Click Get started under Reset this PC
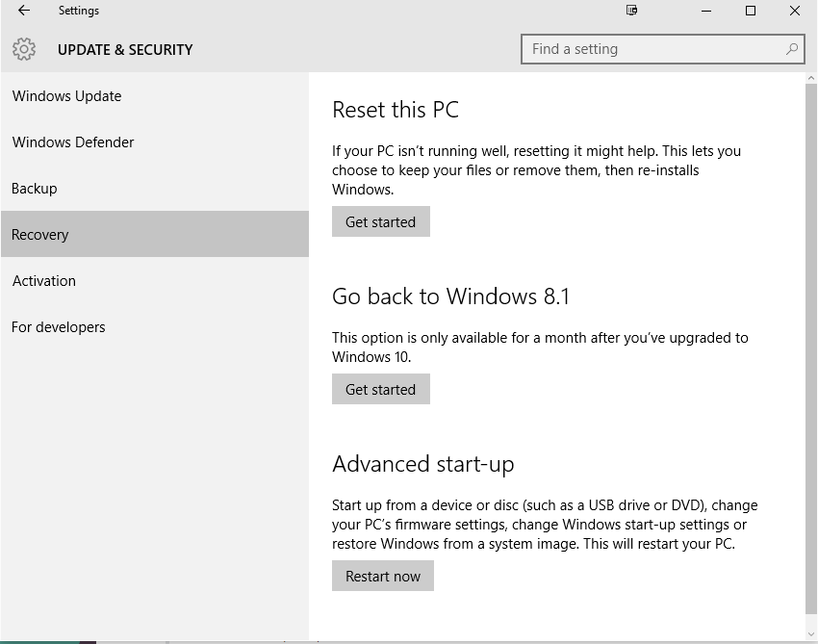Image resolution: width=818 pixels, height=644 pixels. pyautogui.click(x=381, y=221)
